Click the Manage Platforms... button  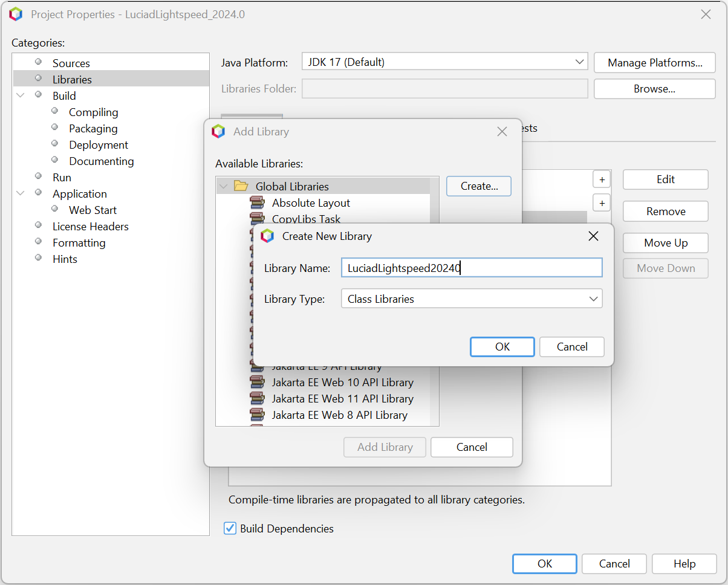point(655,63)
